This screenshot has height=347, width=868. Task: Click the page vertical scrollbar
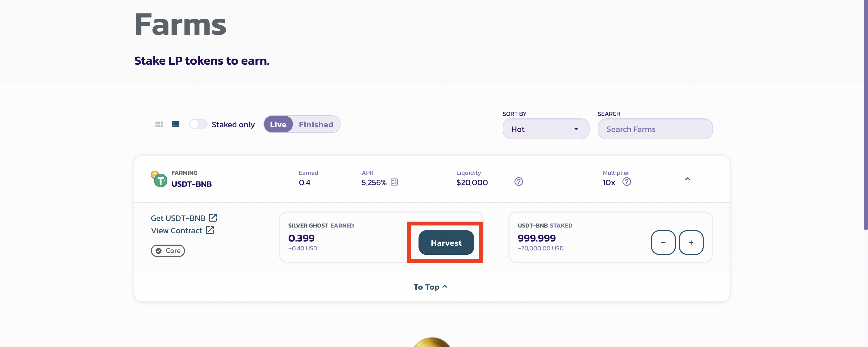click(x=865, y=115)
